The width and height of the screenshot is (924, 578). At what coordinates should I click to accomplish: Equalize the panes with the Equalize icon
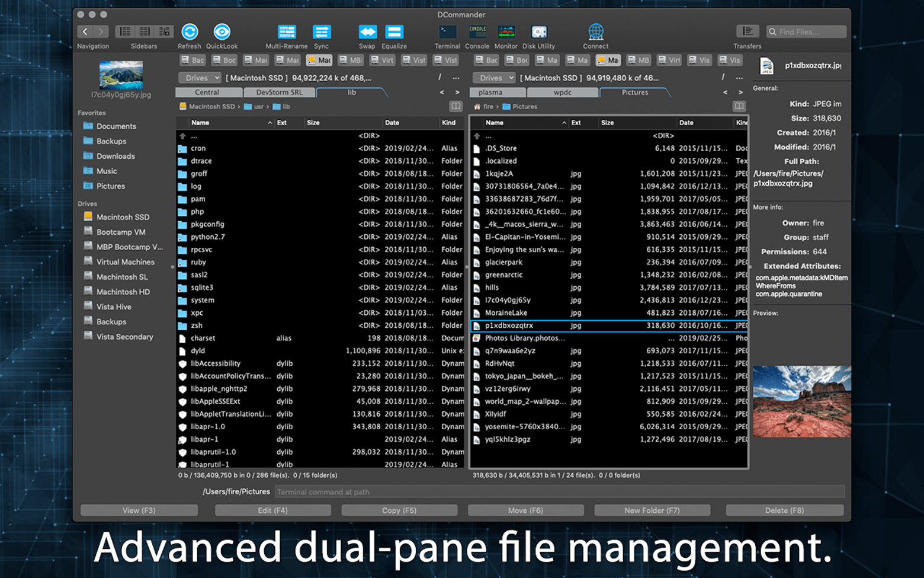coord(394,31)
